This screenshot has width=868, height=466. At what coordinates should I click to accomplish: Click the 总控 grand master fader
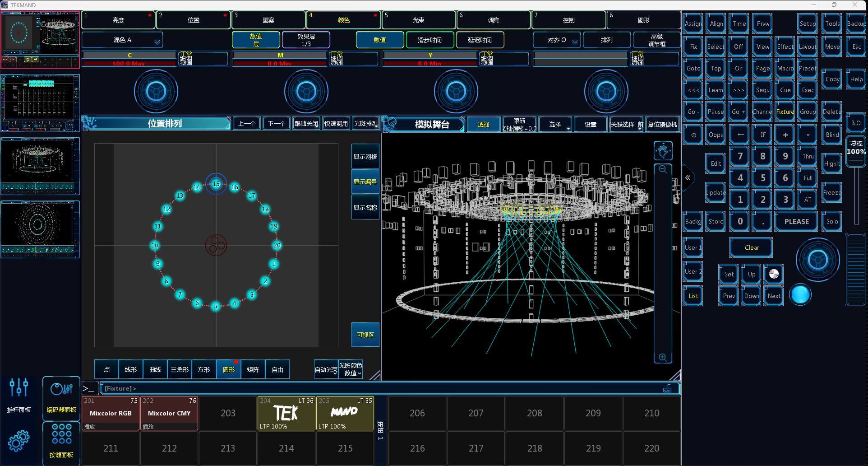tap(856, 152)
